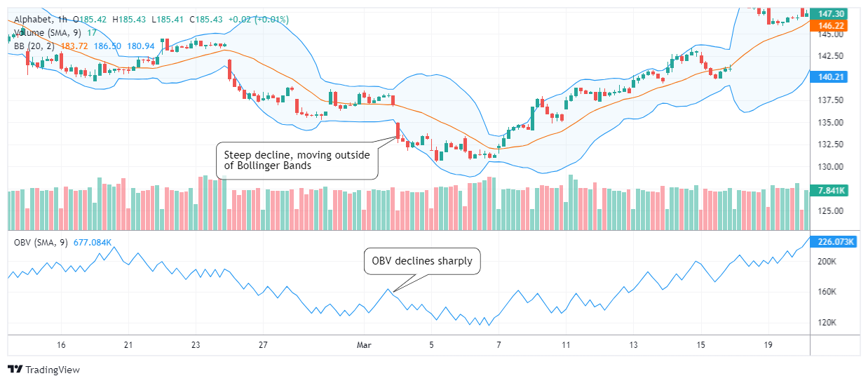Click the 200K OBV axis value
This screenshot has width=868, height=383.
(x=827, y=261)
